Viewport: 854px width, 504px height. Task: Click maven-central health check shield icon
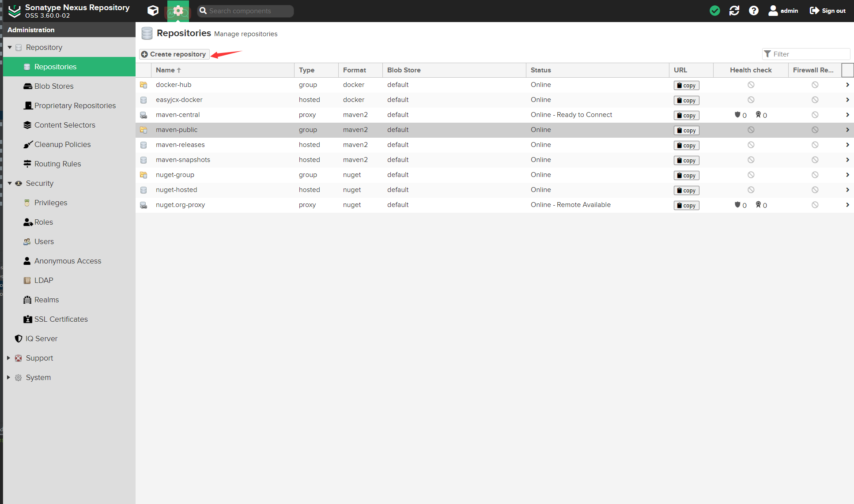[737, 115]
